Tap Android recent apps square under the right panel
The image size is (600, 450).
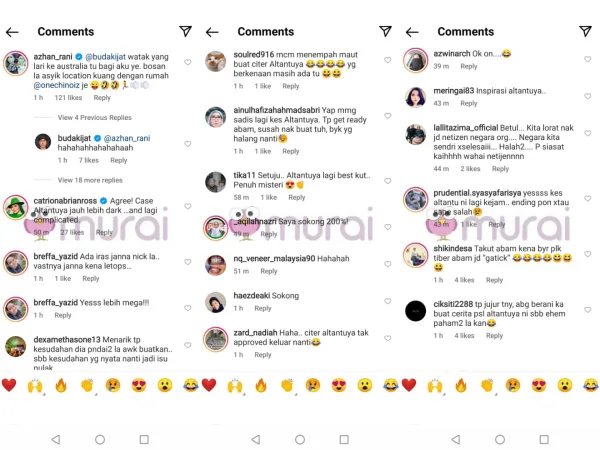(x=544, y=439)
